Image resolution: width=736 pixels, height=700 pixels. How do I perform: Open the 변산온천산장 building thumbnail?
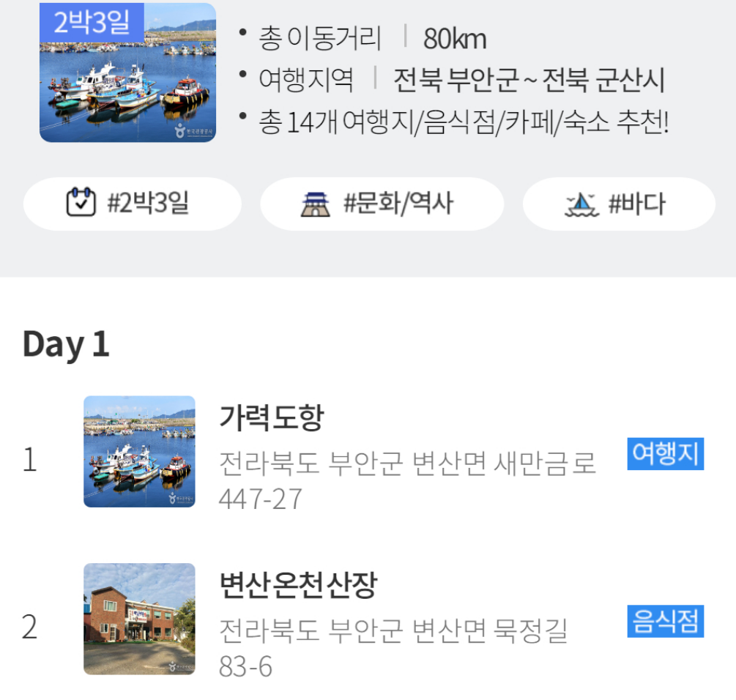[139, 619]
